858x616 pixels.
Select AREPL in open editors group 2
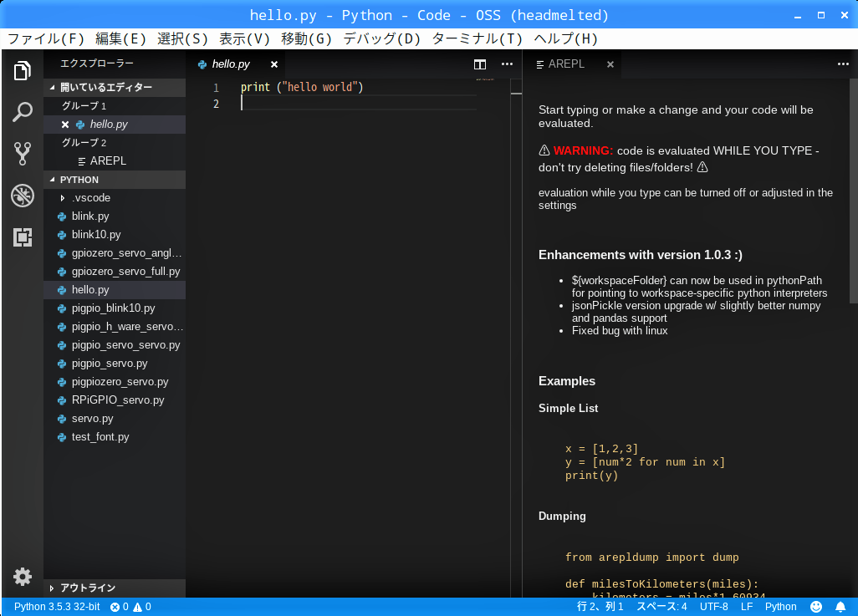tap(115, 161)
